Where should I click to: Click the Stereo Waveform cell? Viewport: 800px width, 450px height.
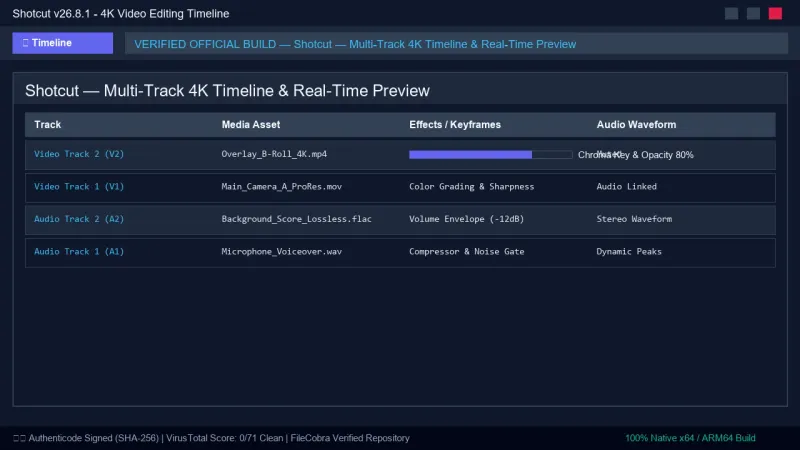pyautogui.click(x=634, y=219)
